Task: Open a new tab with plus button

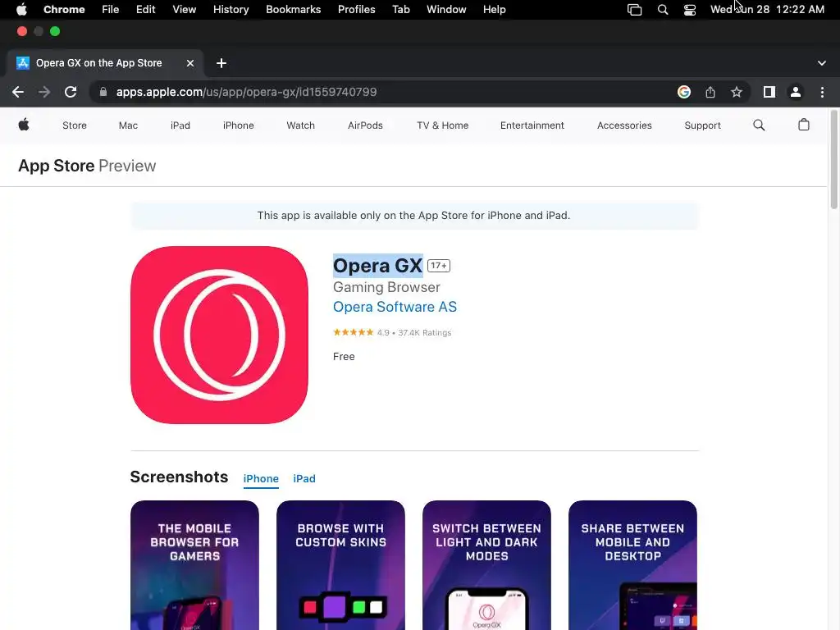Action: click(221, 63)
